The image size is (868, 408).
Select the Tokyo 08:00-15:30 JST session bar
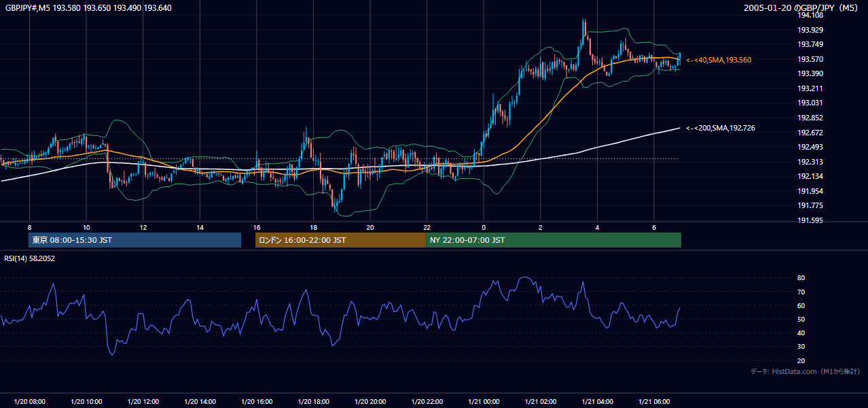pyautogui.click(x=135, y=240)
